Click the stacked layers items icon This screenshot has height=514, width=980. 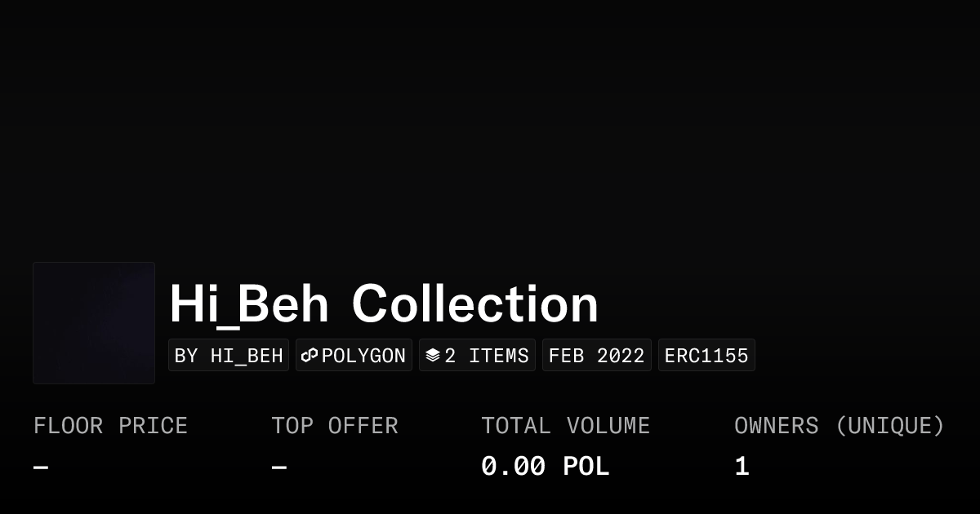tap(433, 355)
